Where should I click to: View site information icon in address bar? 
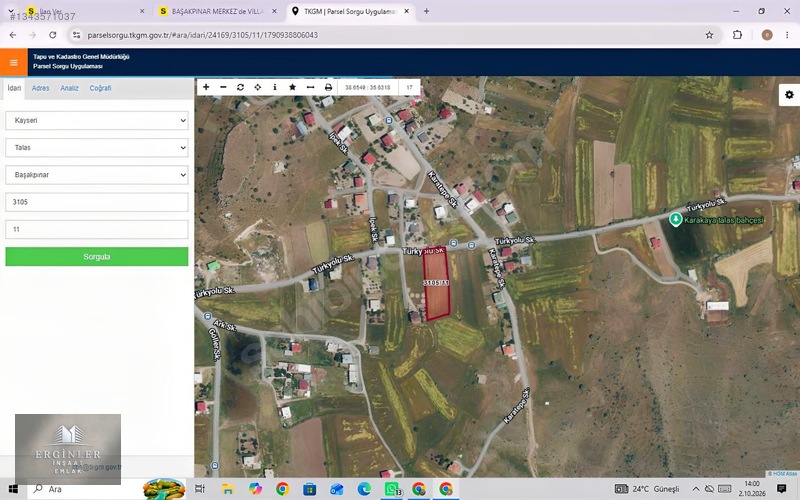click(77, 35)
